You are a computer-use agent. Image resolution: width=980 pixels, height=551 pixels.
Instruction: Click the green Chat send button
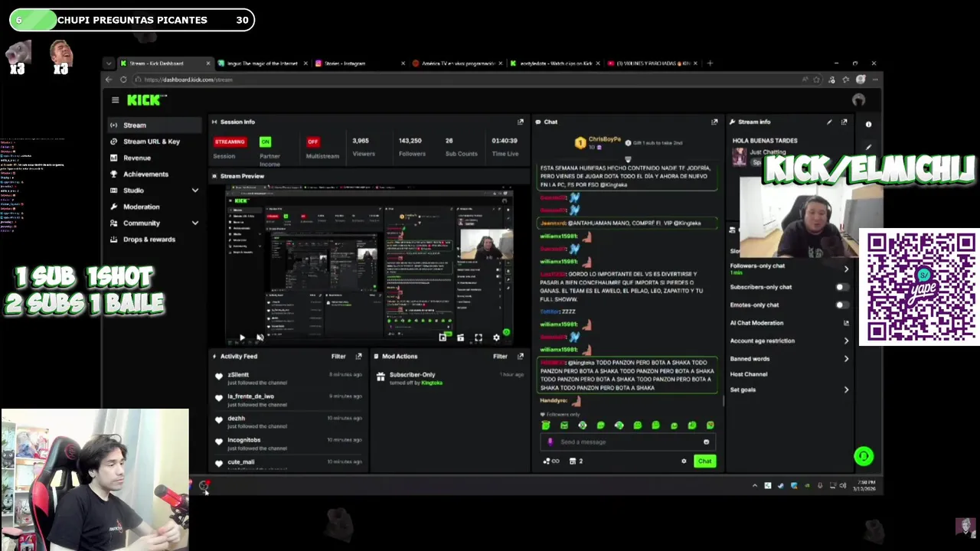pyautogui.click(x=705, y=461)
